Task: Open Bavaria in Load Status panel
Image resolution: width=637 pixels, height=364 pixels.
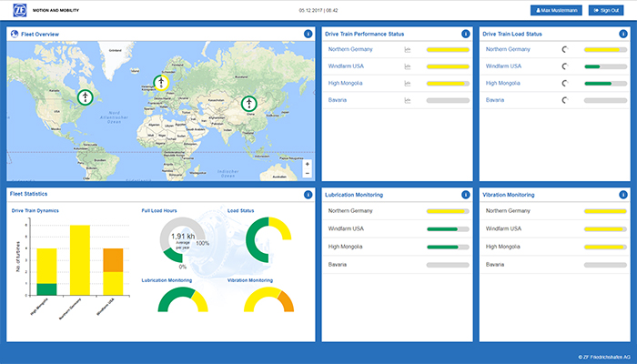Action: 495,100
